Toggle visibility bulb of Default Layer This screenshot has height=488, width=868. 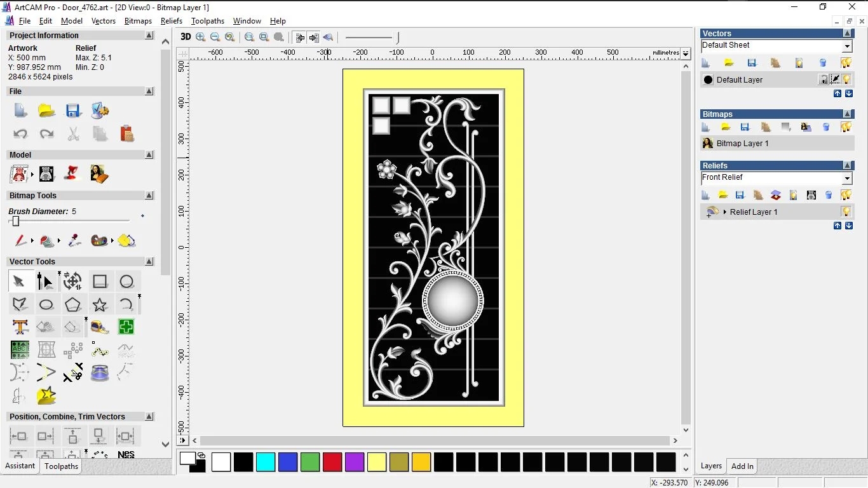click(846, 79)
